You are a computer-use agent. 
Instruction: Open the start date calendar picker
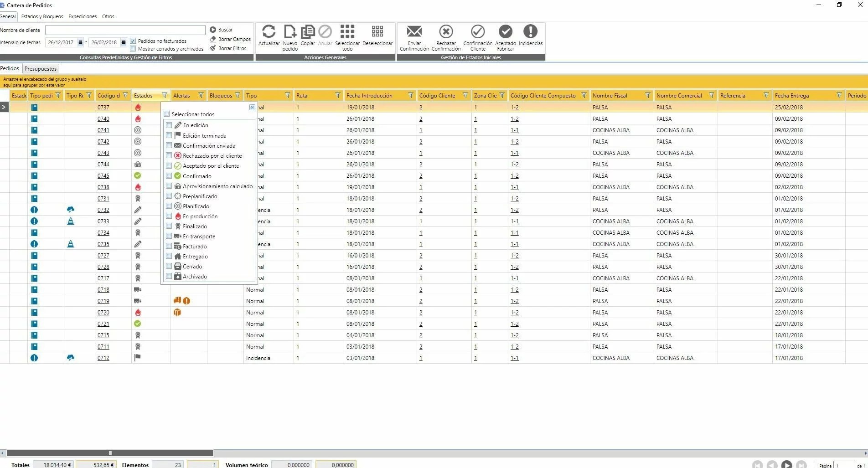pyautogui.click(x=80, y=42)
